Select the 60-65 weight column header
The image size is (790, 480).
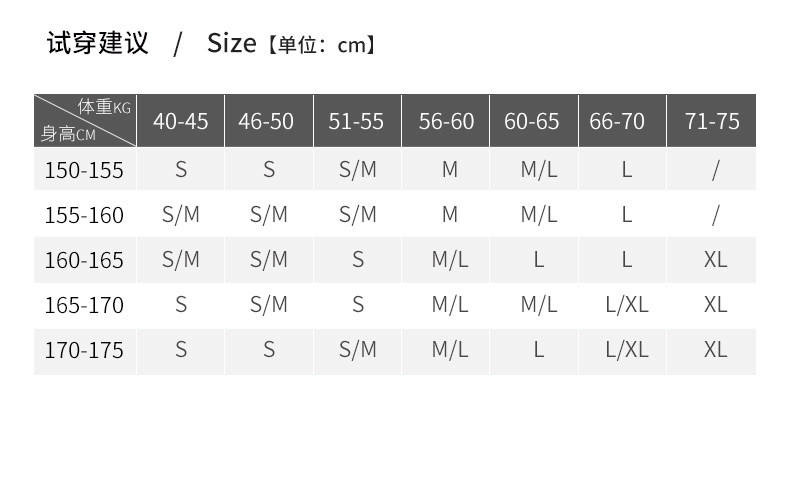pos(532,121)
